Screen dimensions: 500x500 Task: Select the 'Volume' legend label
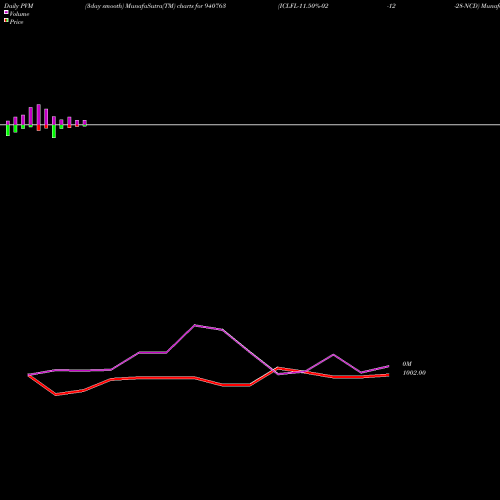[x=19, y=14]
